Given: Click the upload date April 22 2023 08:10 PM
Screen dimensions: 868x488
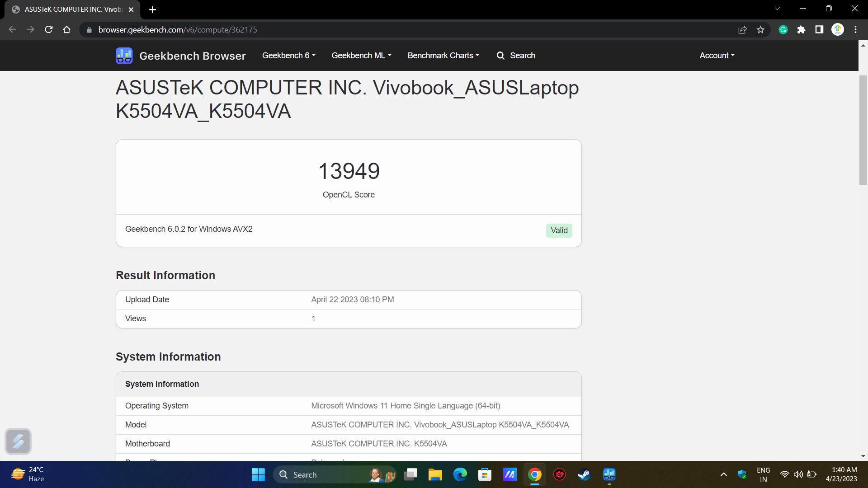Looking at the screenshot, I should 352,300.
